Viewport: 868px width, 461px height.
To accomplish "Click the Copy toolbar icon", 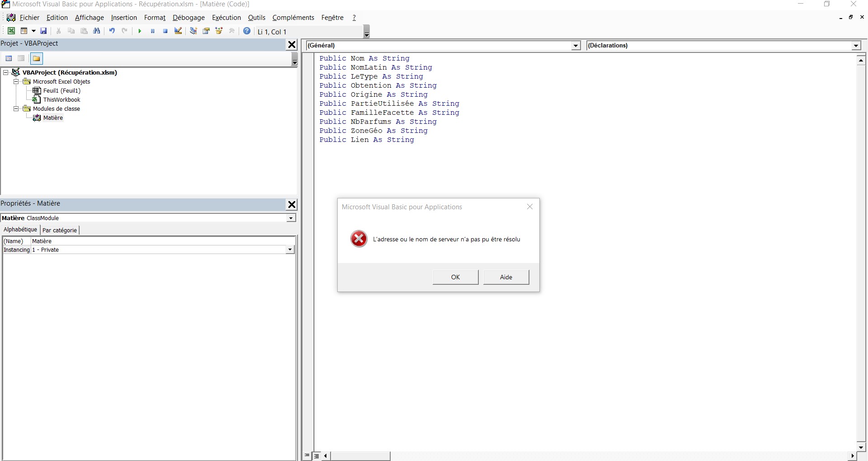I will (71, 31).
